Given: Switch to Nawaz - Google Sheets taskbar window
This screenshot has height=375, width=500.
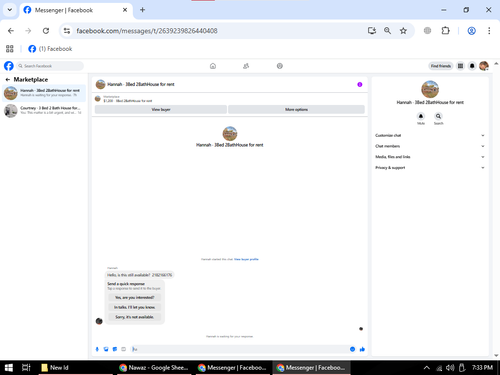Looking at the screenshot, I should [x=155, y=368].
